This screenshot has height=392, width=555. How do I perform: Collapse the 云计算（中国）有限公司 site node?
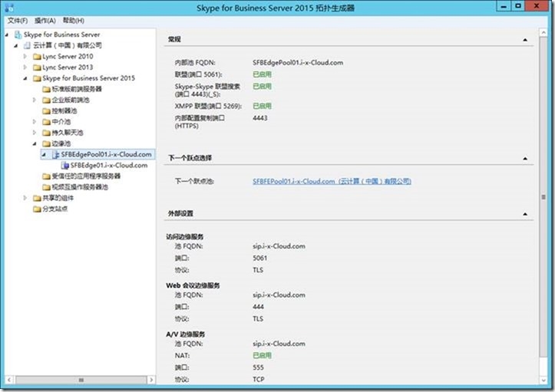[x=16, y=45]
